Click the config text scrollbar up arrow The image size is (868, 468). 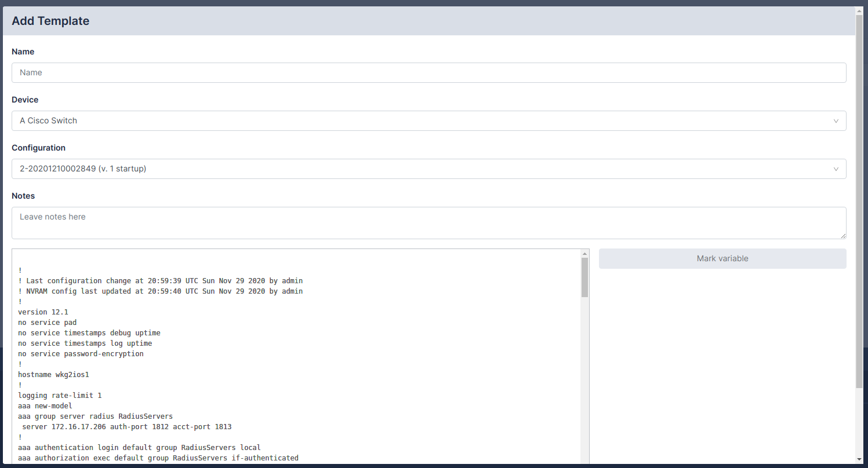pyautogui.click(x=584, y=254)
